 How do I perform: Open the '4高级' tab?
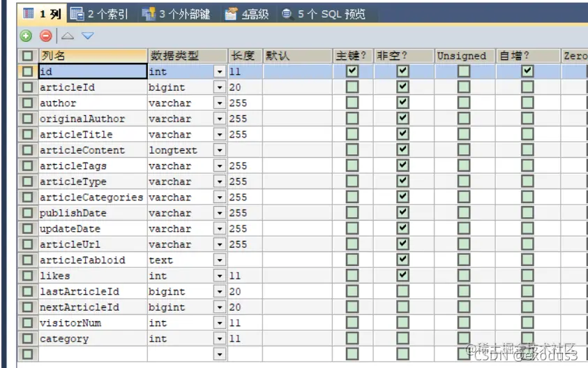tap(247, 14)
